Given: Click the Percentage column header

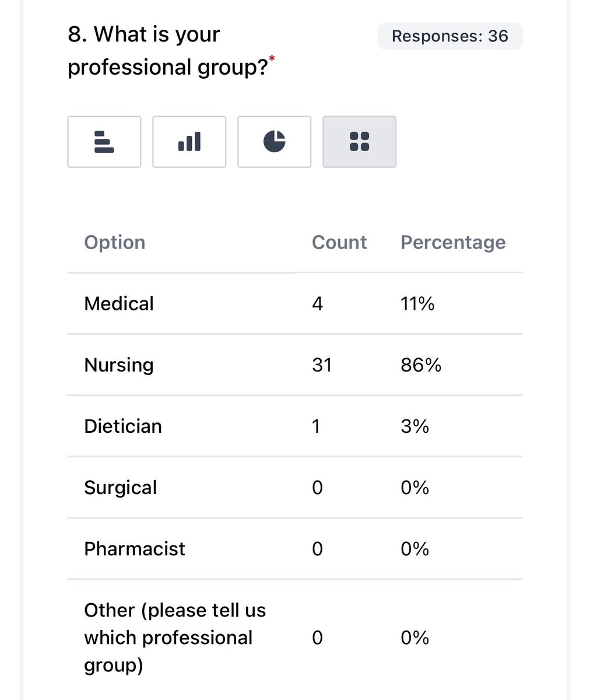Looking at the screenshot, I should tap(452, 242).
